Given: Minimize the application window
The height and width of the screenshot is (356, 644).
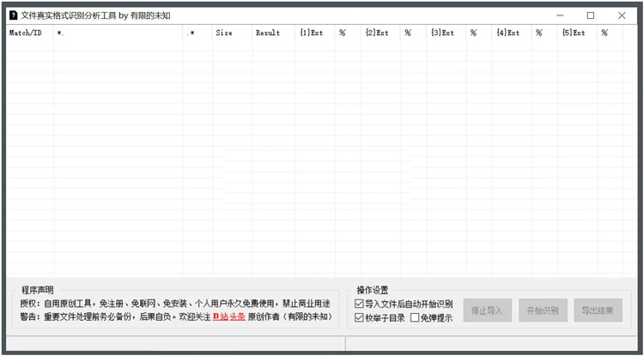Looking at the screenshot, I should 559,15.
